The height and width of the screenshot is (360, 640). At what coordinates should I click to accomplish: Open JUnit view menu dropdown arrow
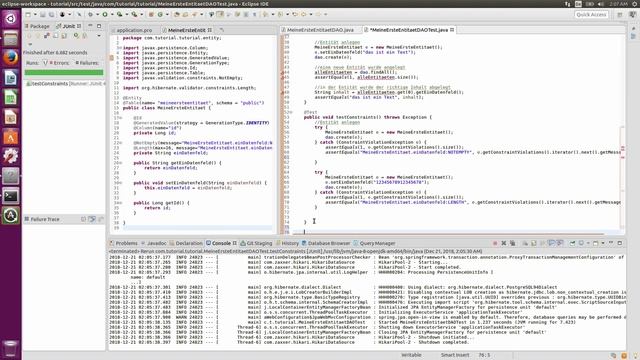coord(30,44)
